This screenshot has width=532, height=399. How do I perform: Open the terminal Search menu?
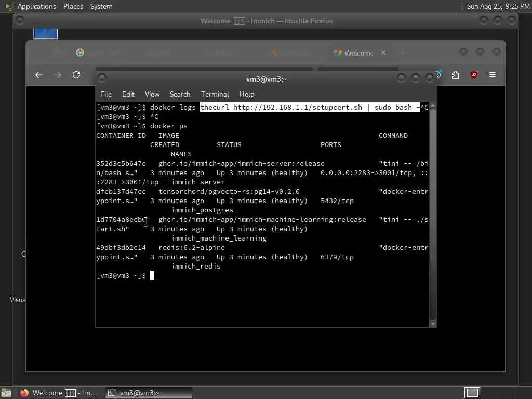(180, 95)
